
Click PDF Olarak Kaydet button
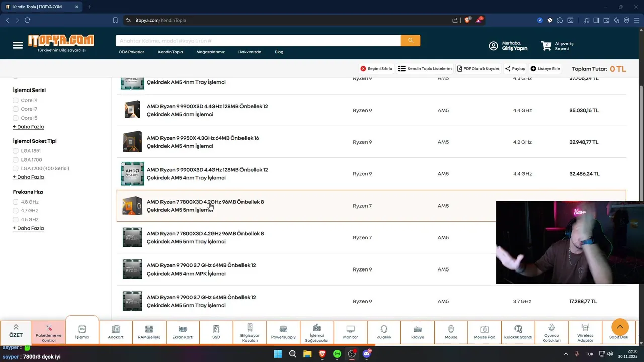point(478,69)
